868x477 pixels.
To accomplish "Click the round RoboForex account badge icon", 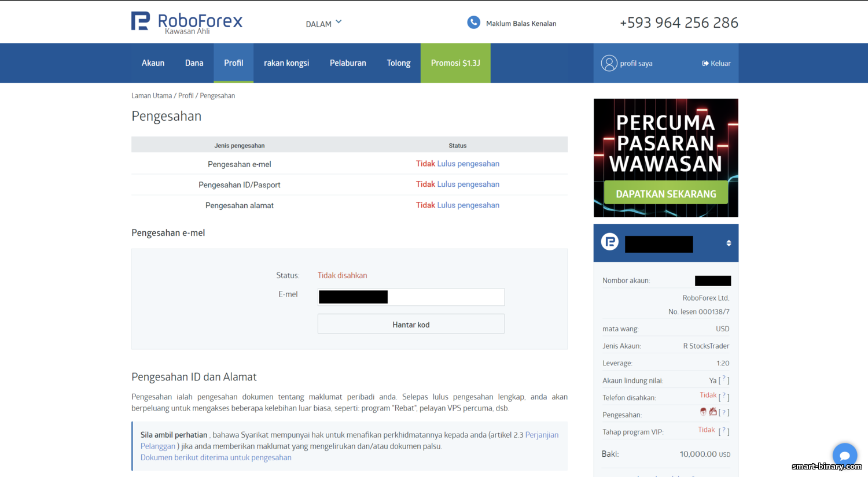I will 610,242.
